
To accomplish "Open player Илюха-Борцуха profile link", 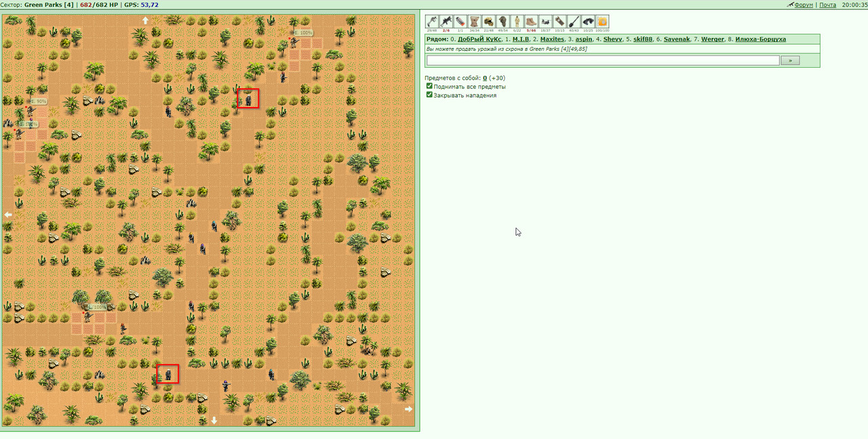I will [x=760, y=39].
